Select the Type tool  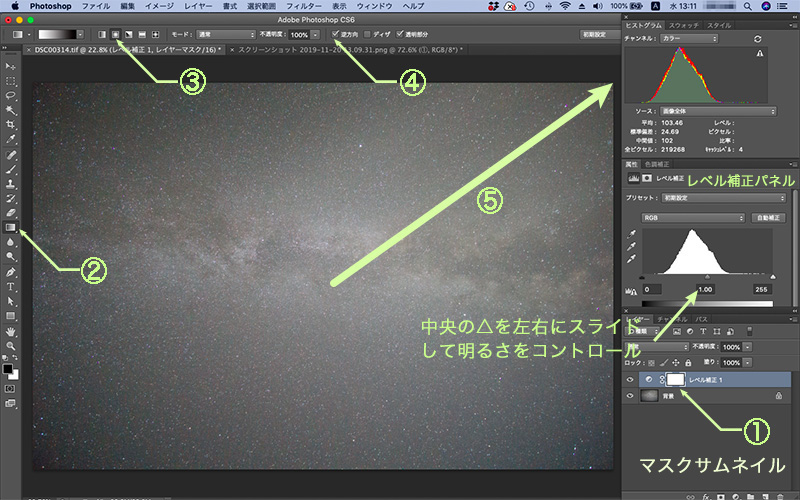point(10,287)
